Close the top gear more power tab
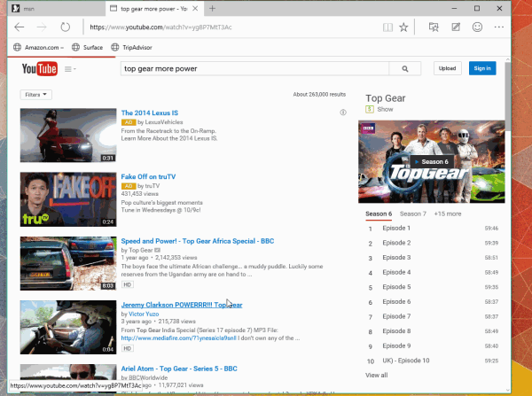 pos(195,9)
